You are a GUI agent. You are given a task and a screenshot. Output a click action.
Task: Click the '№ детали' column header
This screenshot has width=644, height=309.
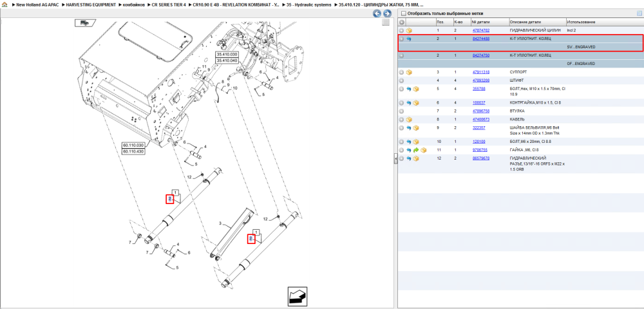[x=489, y=22]
